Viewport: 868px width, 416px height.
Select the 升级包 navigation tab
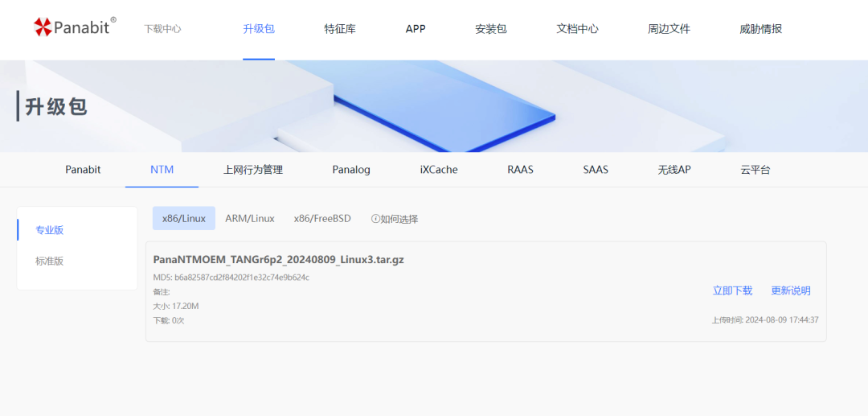point(259,29)
